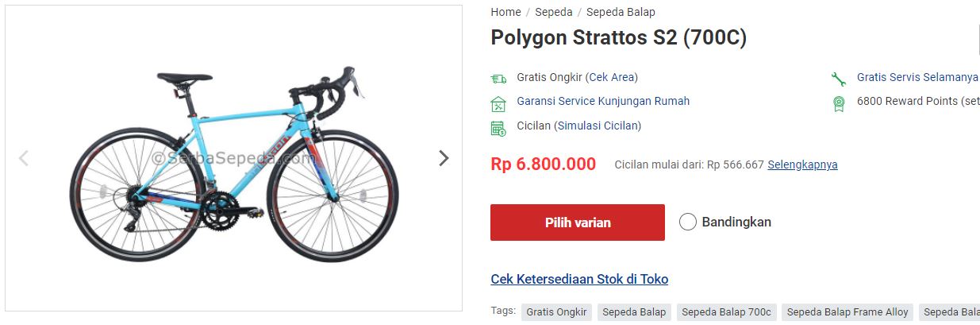Open the Sepeda Balap breadcrumb
Screen dimensions: 980x325
point(621,12)
